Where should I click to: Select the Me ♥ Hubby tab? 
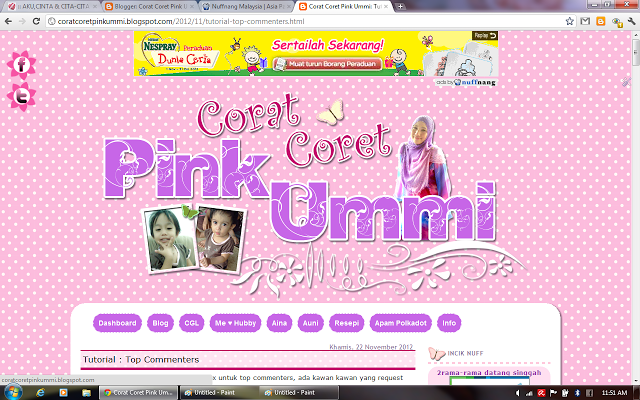click(235, 324)
